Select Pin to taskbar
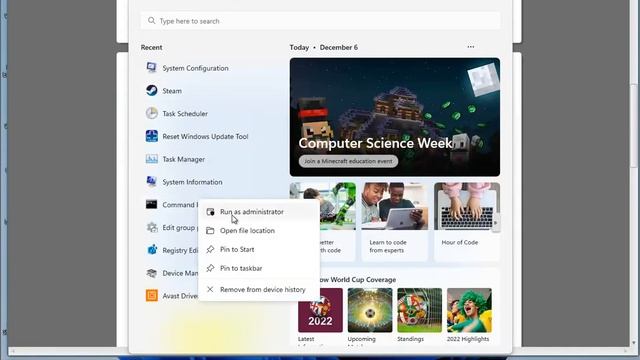Image resolution: width=640 pixels, height=360 pixels. coord(258,268)
